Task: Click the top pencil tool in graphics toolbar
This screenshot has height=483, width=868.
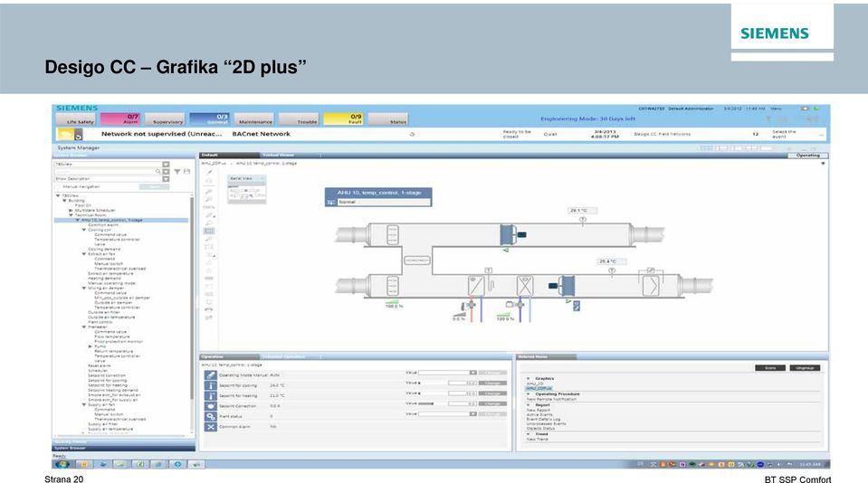Action: click(x=209, y=172)
